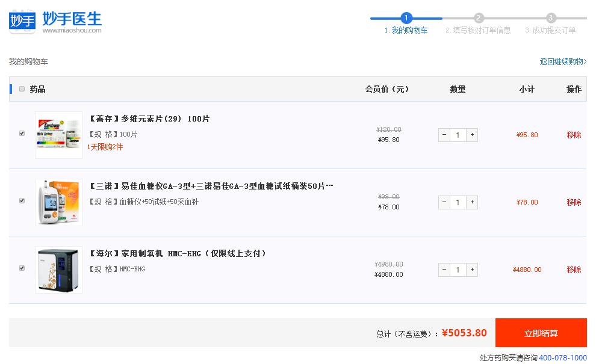Click the 1. 我的购物车 step label
The width and height of the screenshot is (596, 364).
406,31
